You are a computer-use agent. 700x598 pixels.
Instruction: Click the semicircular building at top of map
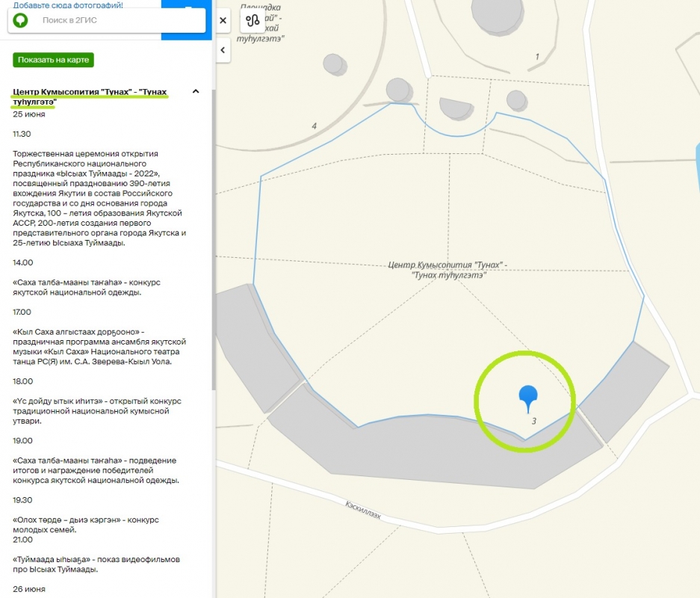pos(456,109)
